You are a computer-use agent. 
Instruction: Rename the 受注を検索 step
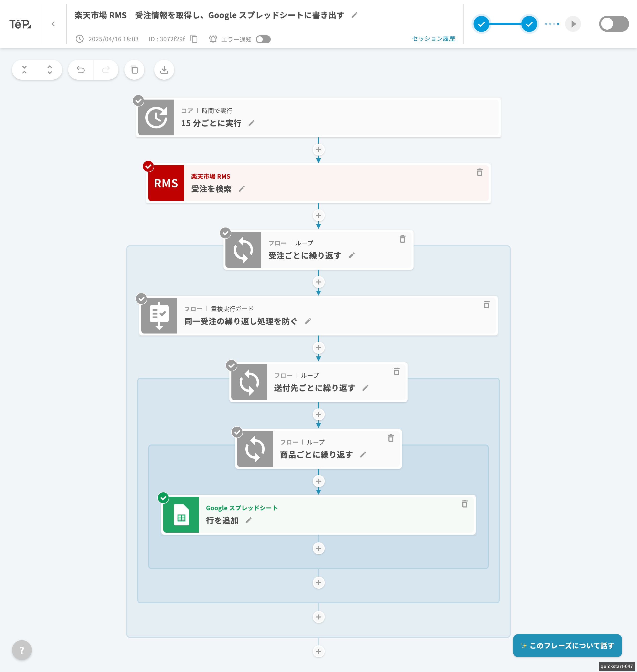coord(241,189)
